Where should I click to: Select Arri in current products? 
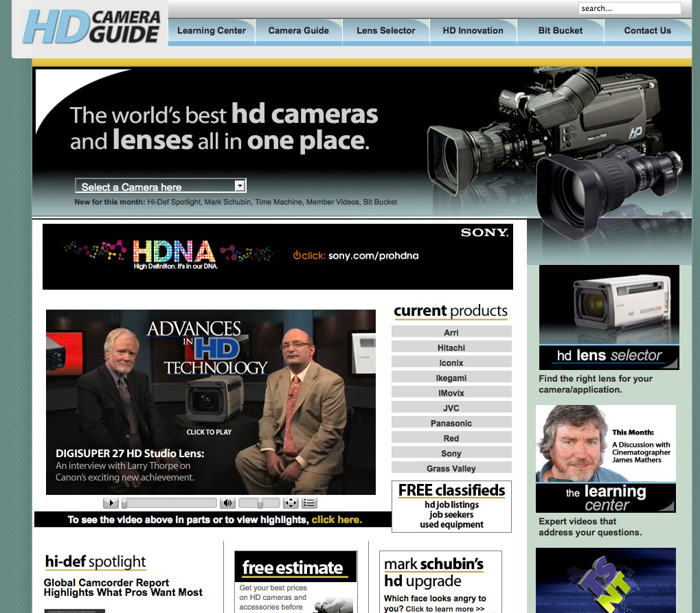[x=451, y=332]
